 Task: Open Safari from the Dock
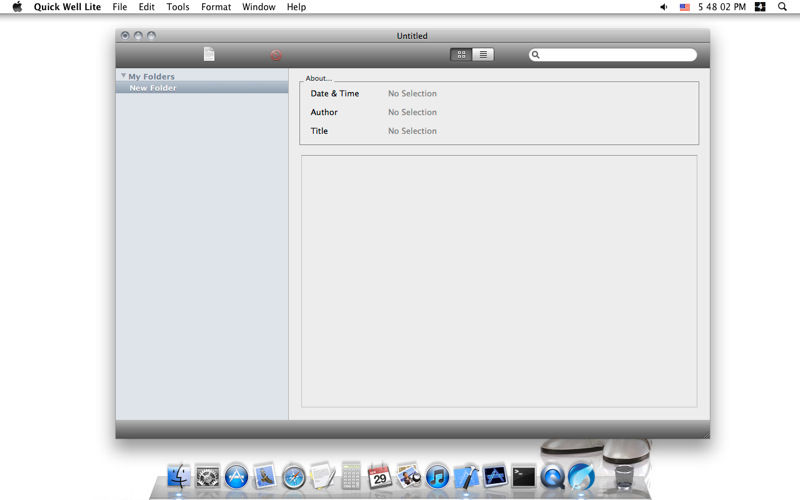[x=294, y=477]
